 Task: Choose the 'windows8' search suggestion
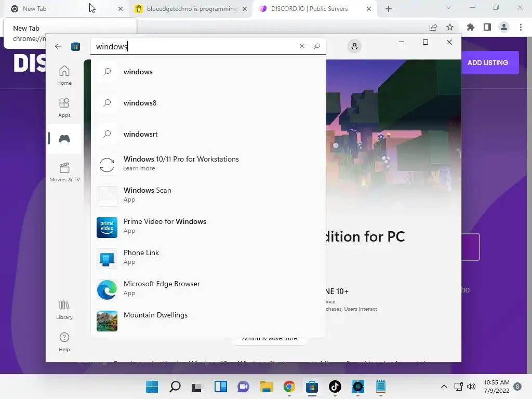point(208,103)
